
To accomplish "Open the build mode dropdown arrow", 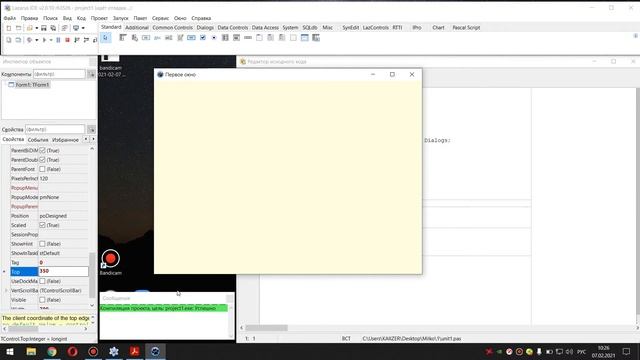I will tap(36, 40).
